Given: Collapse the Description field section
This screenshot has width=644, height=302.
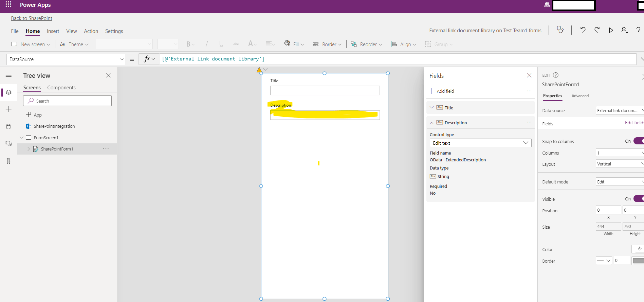Looking at the screenshot, I should click(431, 123).
